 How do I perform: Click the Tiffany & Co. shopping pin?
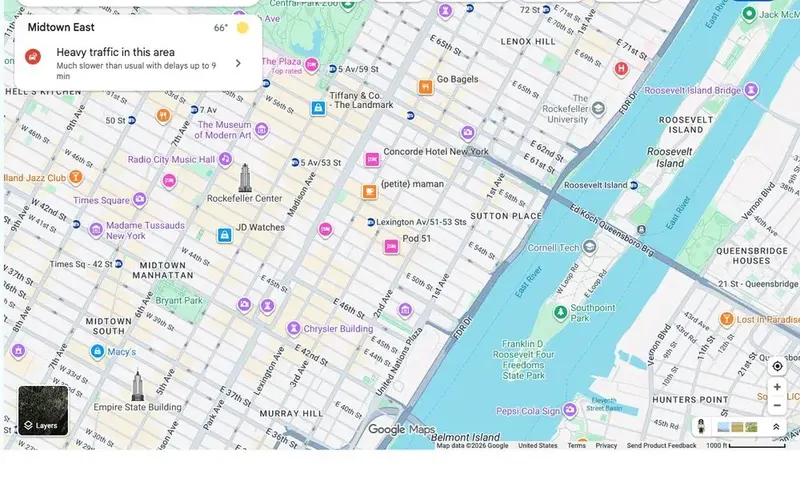318,108
